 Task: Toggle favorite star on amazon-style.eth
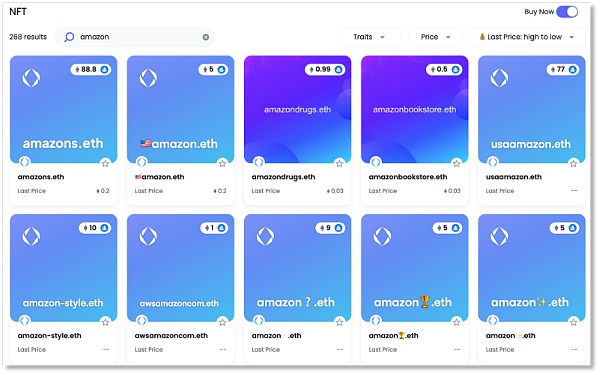click(105, 322)
